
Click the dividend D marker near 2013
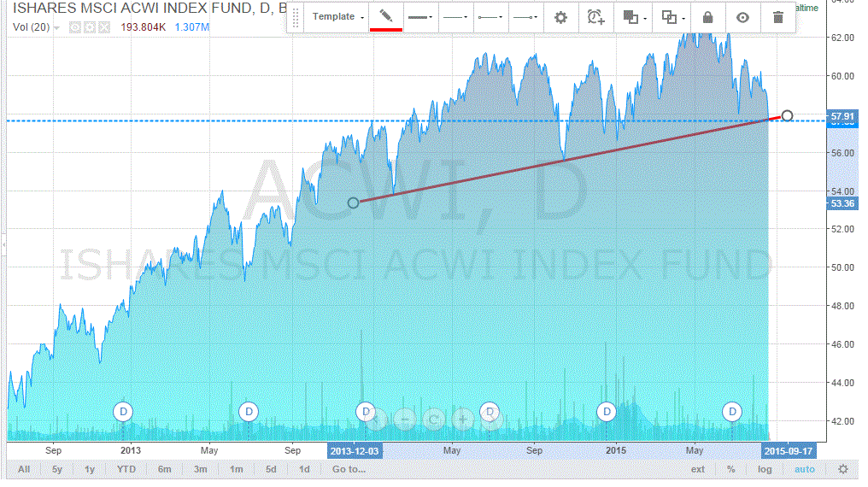coord(123,412)
